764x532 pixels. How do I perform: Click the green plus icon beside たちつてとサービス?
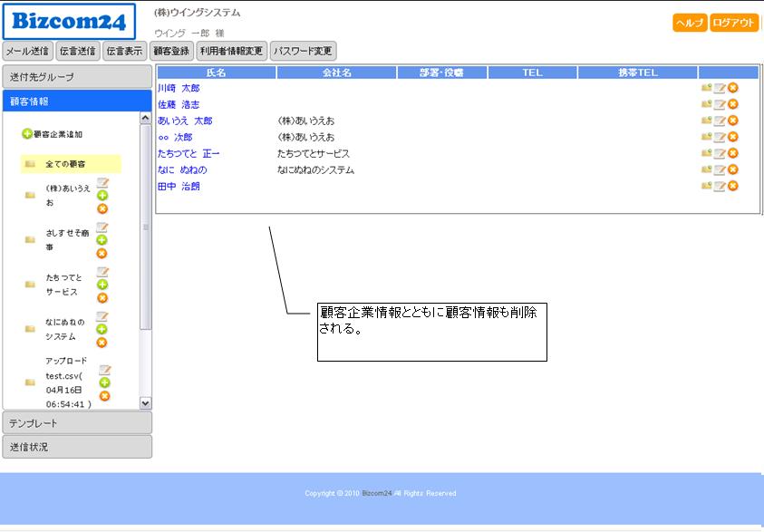pyautogui.click(x=102, y=285)
